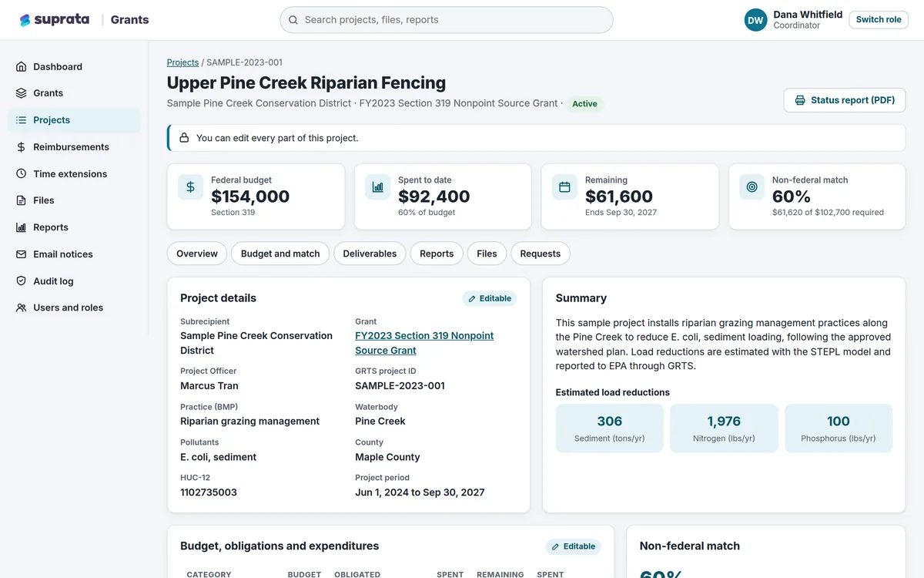Click the Editable badge in Budget section
This screenshot has width=924, height=578.
574,546
